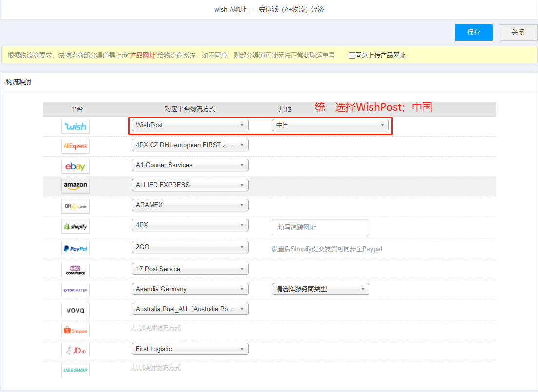Image resolution: width=538 pixels, height=392 pixels.
Task: Click the Shopify platform logo
Action: 76,227
